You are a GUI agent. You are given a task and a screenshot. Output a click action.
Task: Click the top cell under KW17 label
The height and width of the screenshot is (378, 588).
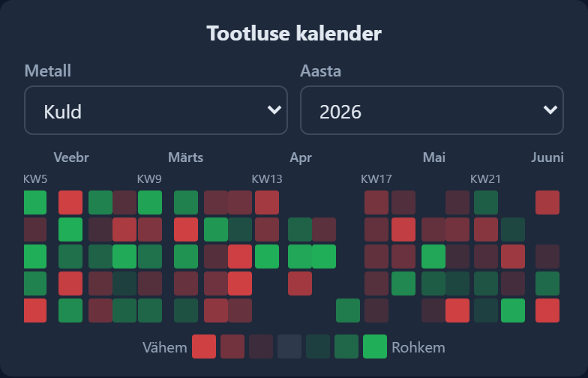tap(376, 202)
